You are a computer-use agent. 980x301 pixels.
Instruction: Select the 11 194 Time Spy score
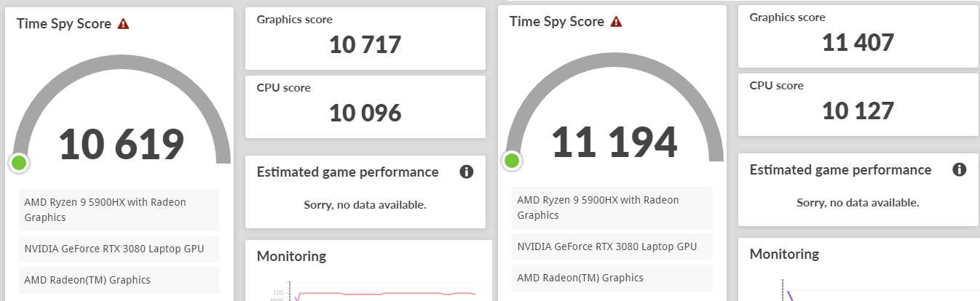pyautogui.click(x=614, y=142)
